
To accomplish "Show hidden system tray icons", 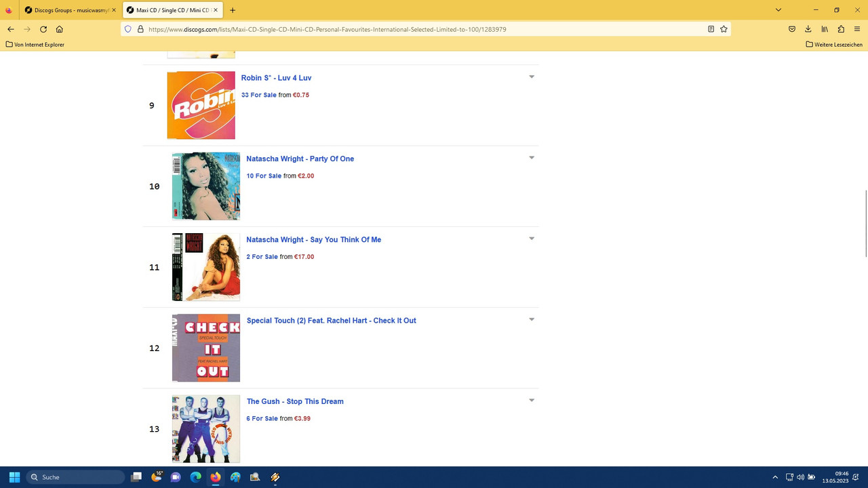I will tap(775, 477).
